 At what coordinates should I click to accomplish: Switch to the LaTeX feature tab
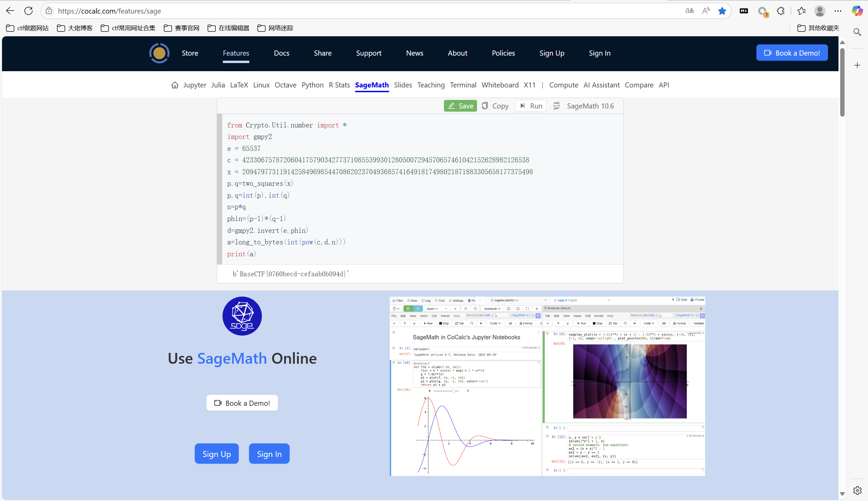[x=239, y=85]
